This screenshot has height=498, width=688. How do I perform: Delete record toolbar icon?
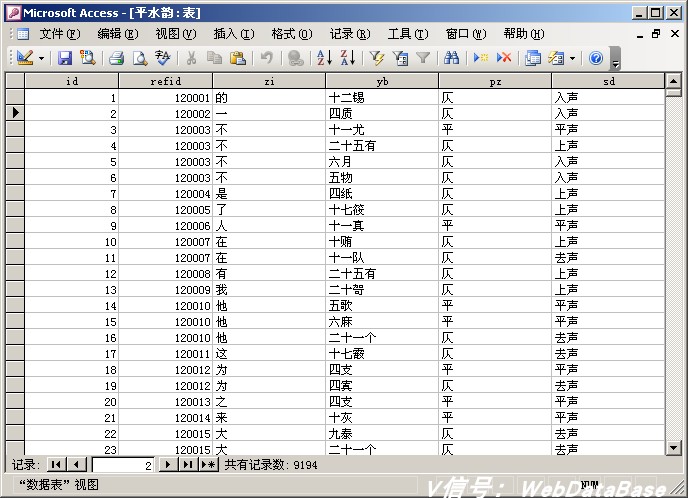pyautogui.click(x=504, y=57)
